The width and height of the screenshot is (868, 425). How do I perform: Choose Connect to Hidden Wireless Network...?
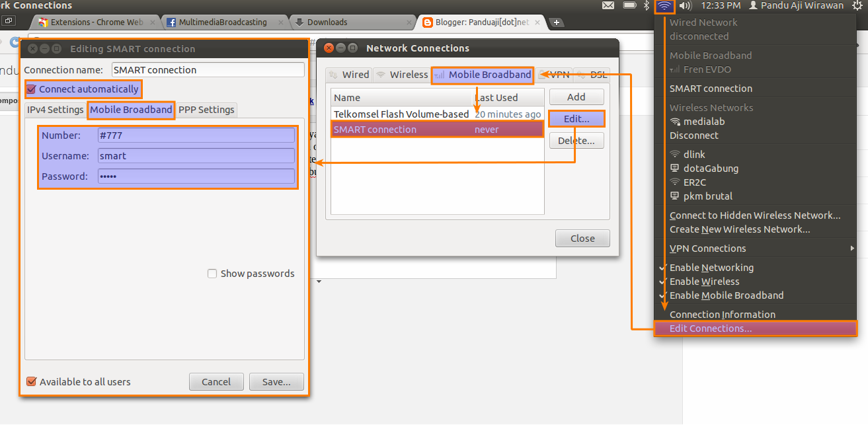[x=755, y=215]
